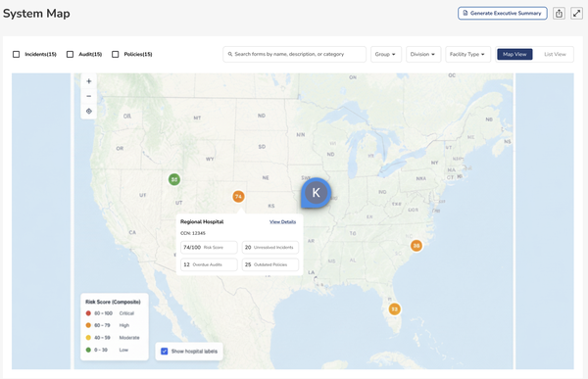Uncheck the Show hospital labels checkbox
Image resolution: width=588 pixels, height=379 pixels.
(x=165, y=352)
